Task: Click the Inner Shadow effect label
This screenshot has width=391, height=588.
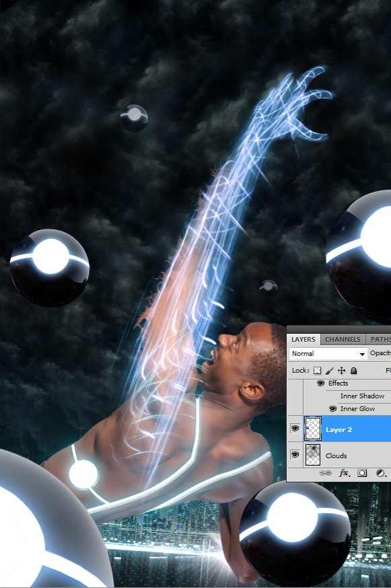Action: [x=362, y=396]
